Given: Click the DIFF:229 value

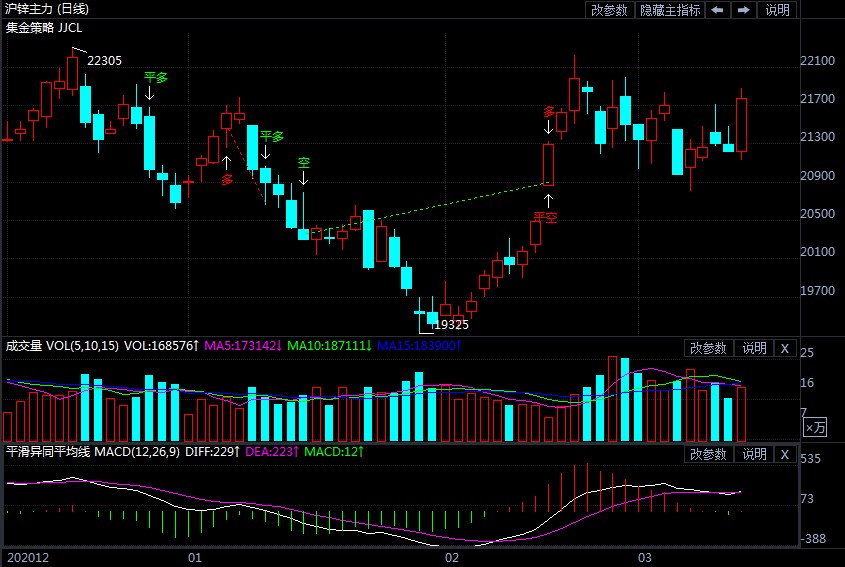Looking at the screenshot, I should 213,451.
